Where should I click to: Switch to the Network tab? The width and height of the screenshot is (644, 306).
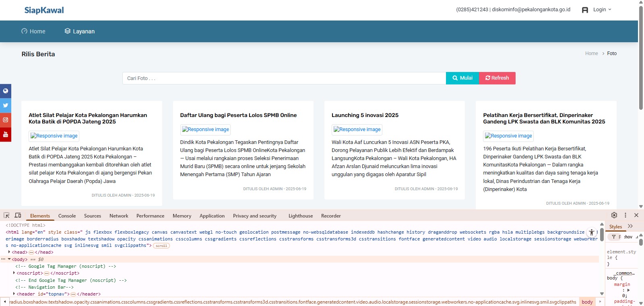tap(119, 216)
